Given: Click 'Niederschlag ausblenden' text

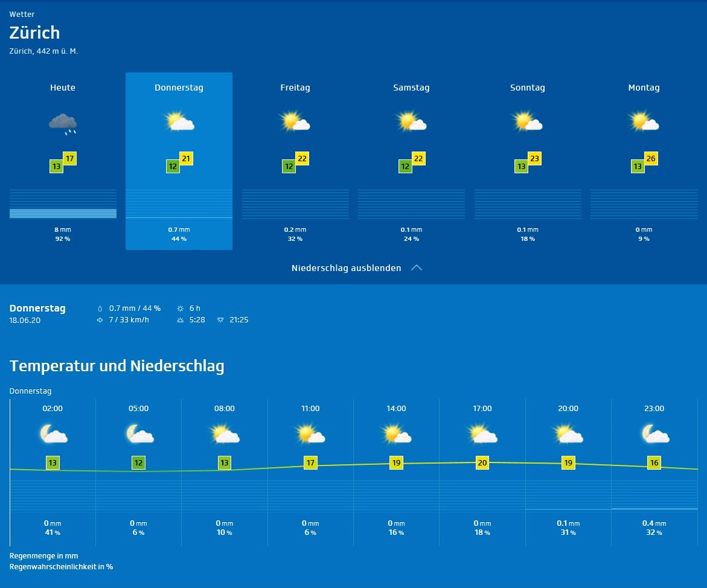Looking at the screenshot, I should click(346, 268).
